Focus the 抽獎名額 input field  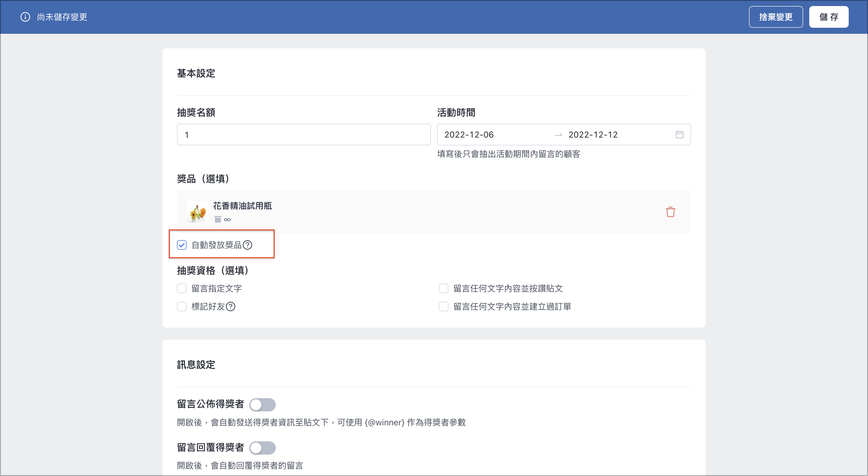point(303,135)
